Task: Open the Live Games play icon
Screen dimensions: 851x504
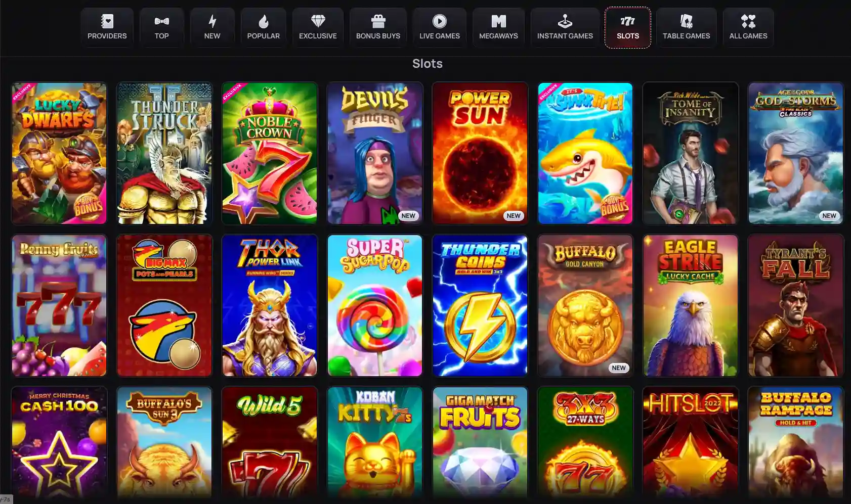Action: pyautogui.click(x=440, y=21)
